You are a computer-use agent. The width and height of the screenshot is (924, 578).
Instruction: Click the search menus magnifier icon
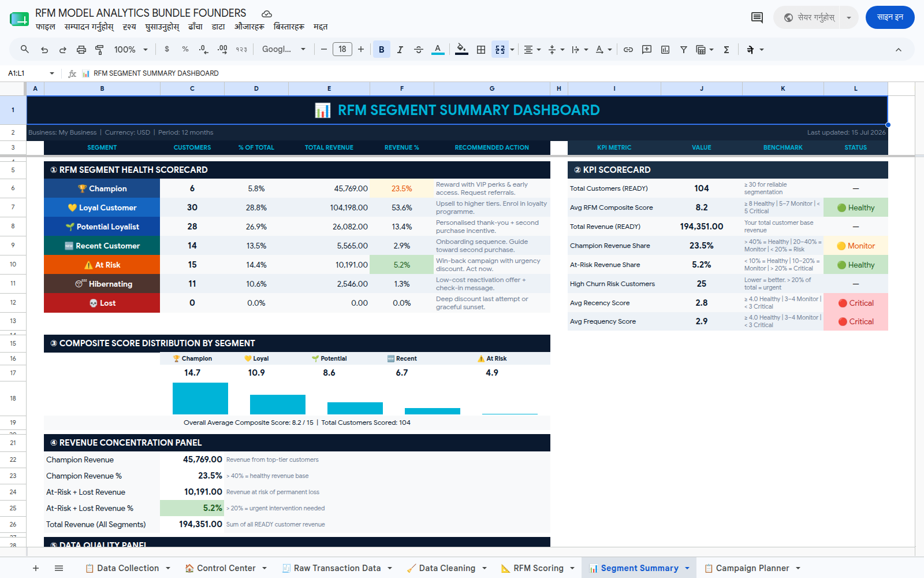(x=25, y=50)
